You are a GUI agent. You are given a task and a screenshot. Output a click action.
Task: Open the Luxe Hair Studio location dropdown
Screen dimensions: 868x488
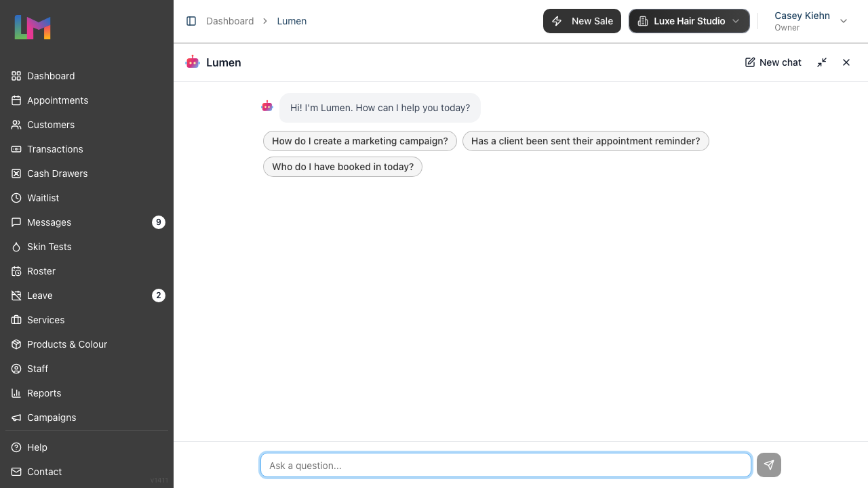(689, 21)
